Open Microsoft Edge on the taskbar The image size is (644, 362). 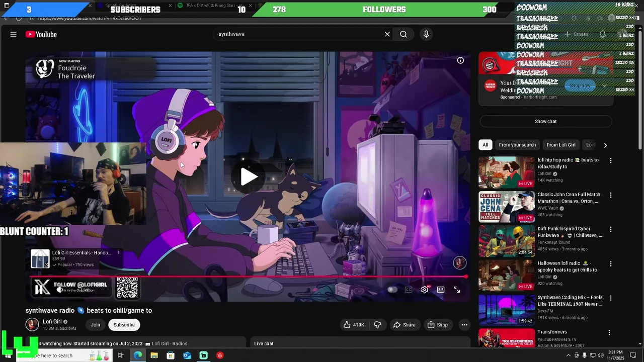[x=137, y=355]
